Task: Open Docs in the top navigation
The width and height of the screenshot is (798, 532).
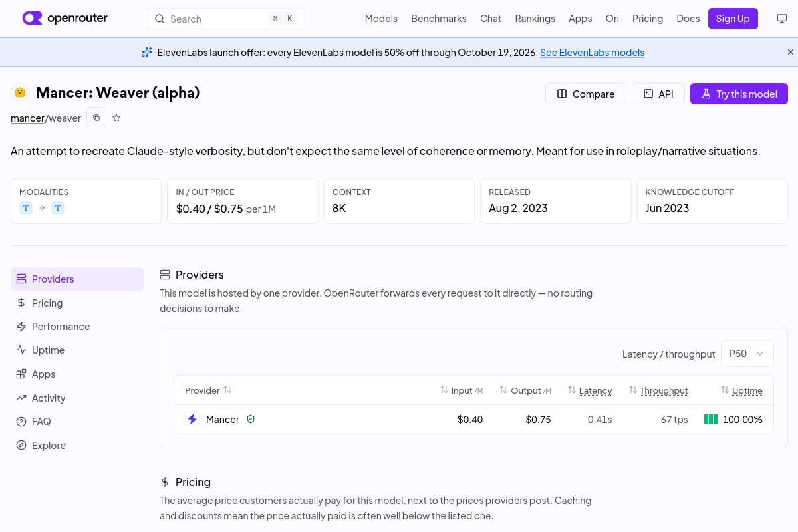Action: point(688,19)
